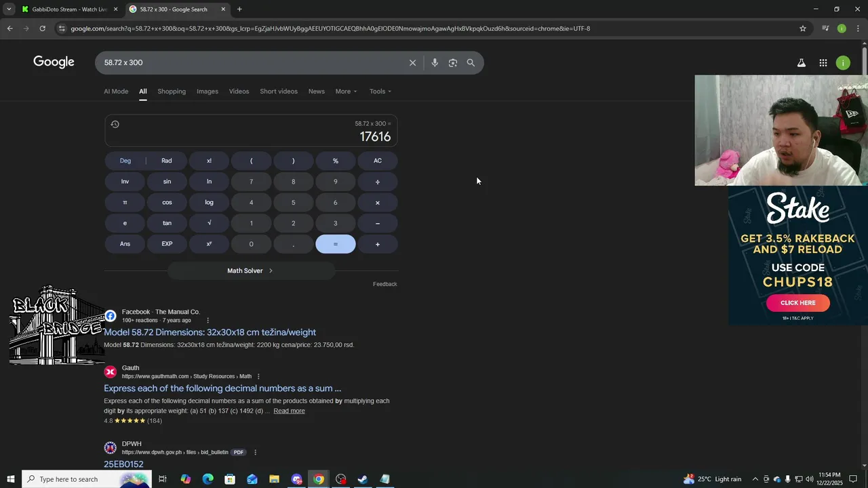
Task: Click the Google logo
Action: coord(54,62)
